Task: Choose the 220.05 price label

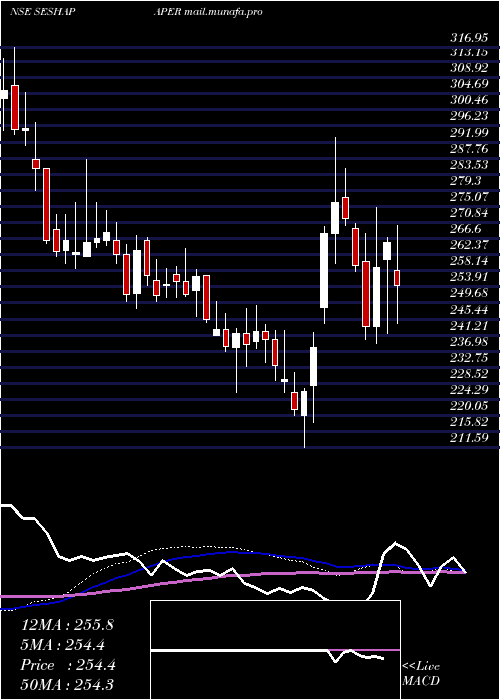Action: pos(469,406)
